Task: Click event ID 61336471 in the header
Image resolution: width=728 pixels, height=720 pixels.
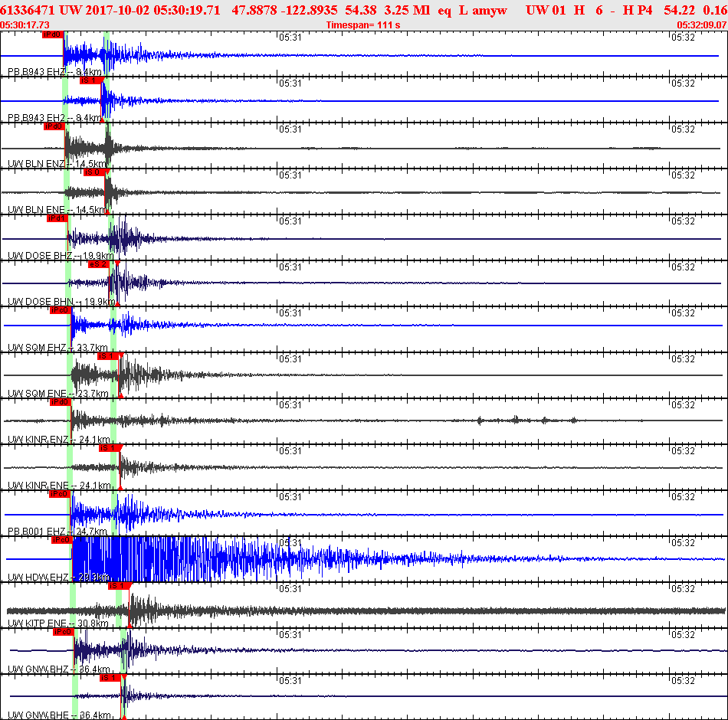Action: click(x=28, y=10)
